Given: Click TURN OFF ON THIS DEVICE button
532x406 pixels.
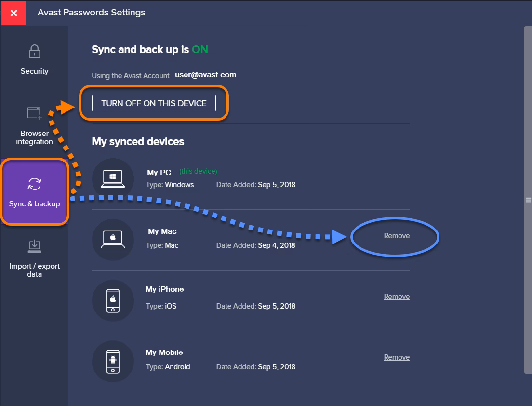Looking at the screenshot, I should [x=154, y=103].
